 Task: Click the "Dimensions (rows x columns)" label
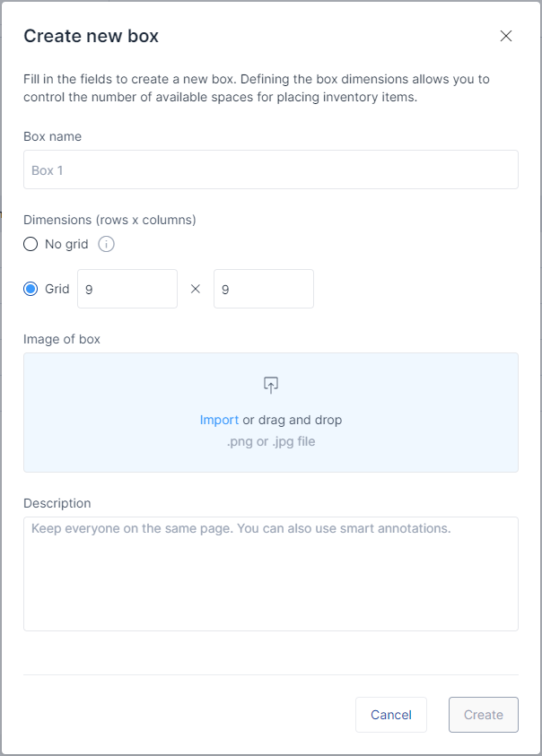pyautogui.click(x=109, y=220)
